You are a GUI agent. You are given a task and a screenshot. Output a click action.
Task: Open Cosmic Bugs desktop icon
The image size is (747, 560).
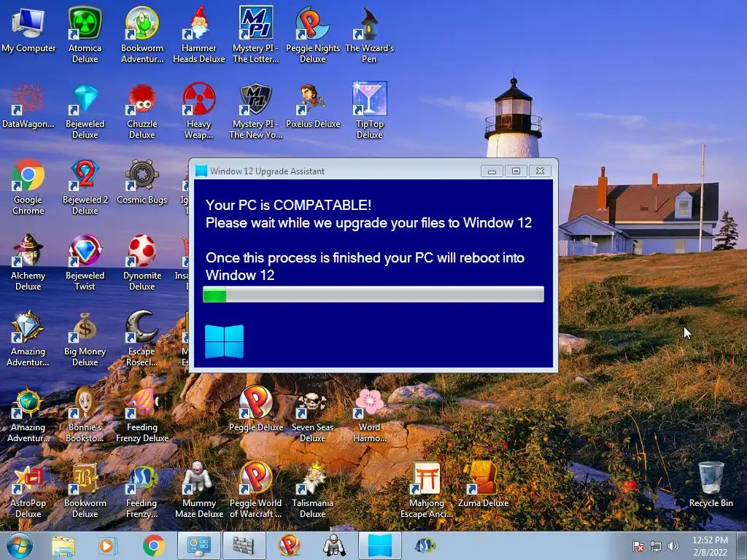[x=142, y=182]
